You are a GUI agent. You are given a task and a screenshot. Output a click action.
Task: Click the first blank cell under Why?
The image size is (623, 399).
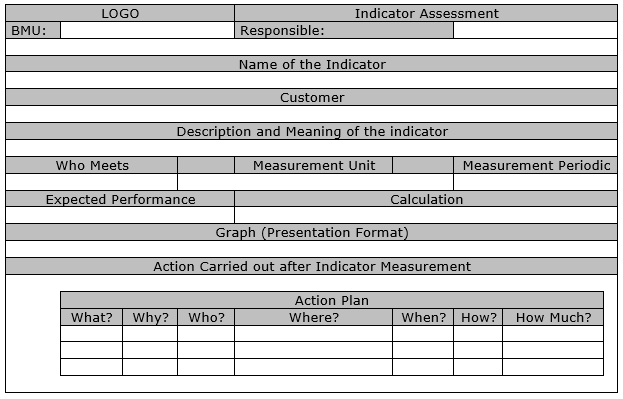(x=150, y=333)
